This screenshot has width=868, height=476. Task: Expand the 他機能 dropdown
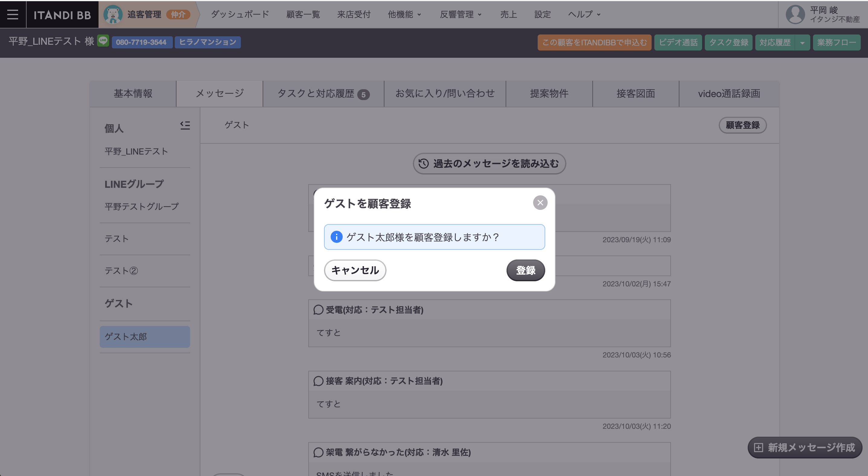404,15
